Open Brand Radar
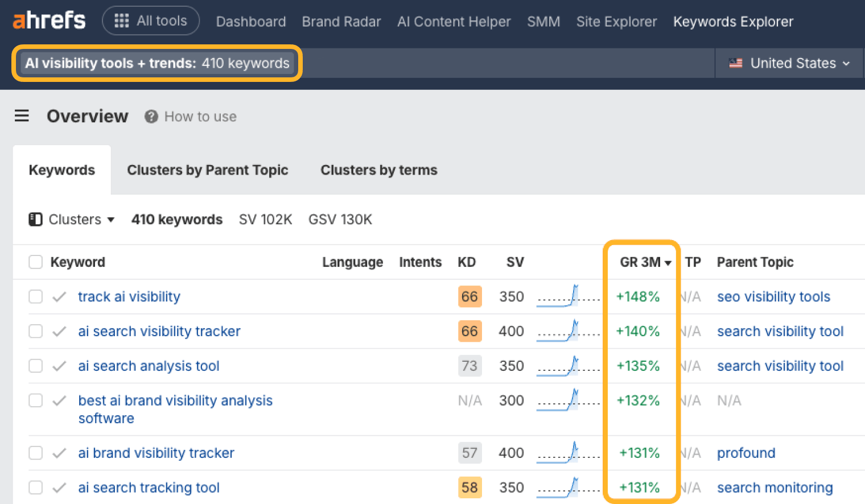Image resolution: width=865 pixels, height=504 pixels. [341, 22]
